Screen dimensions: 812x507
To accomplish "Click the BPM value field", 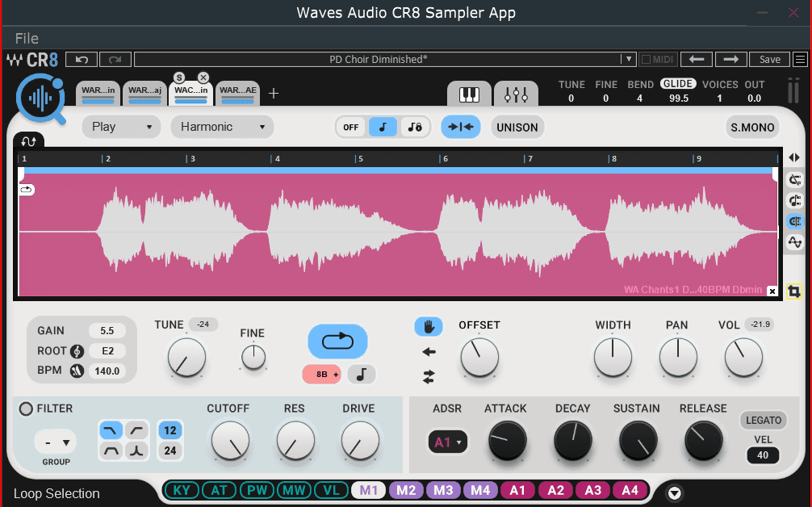I will click(107, 371).
